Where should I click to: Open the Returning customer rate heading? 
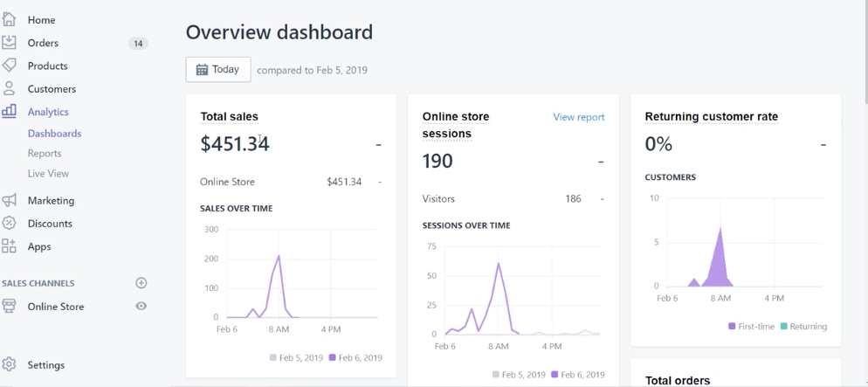pyautogui.click(x=711, y=116)
